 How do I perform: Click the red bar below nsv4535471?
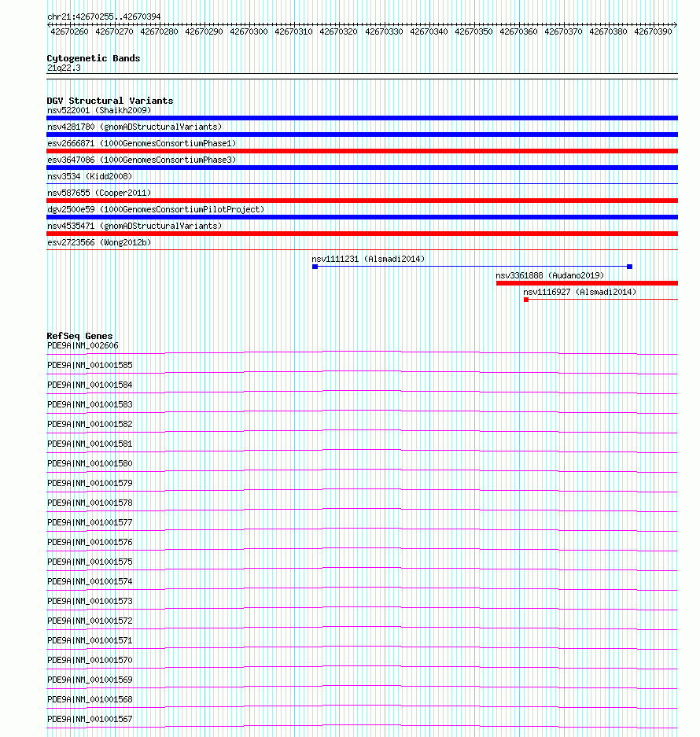tap(362, 234)
